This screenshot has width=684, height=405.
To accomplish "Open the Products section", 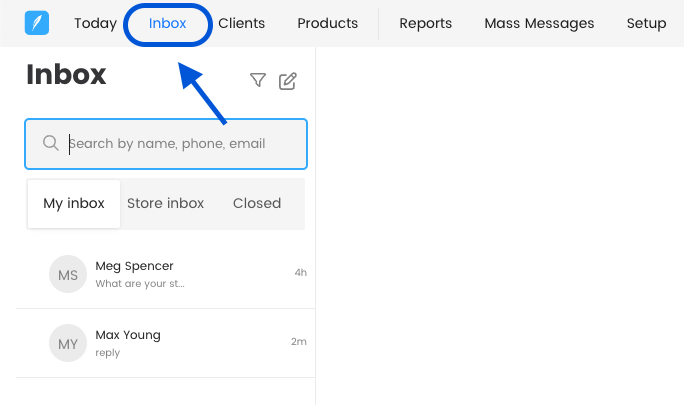I will point(327,23).
